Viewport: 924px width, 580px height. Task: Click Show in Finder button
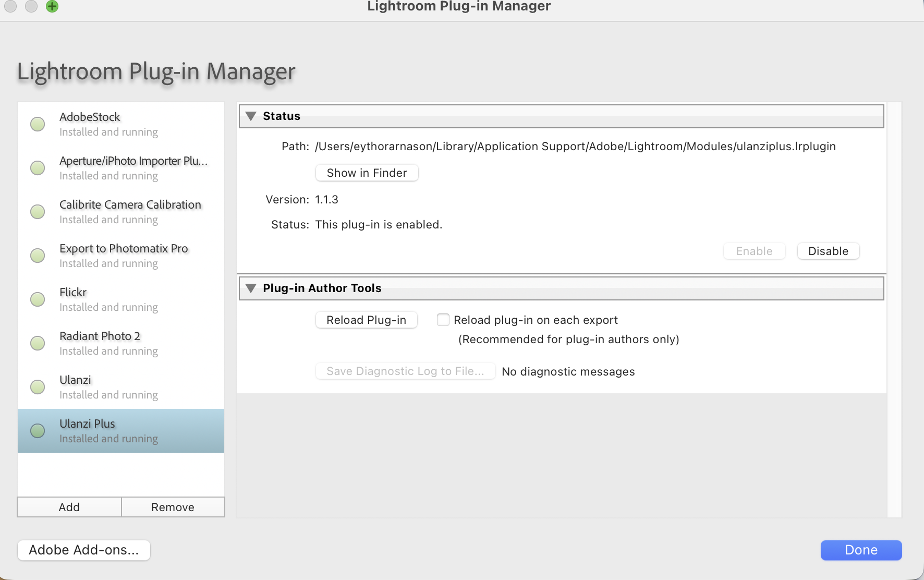point(367,173)
